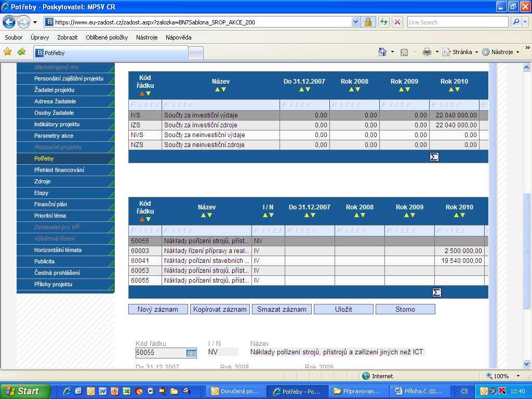532x399 pixels.
Task: Click the Nový záznam button
Action: (x=158, y=309)
